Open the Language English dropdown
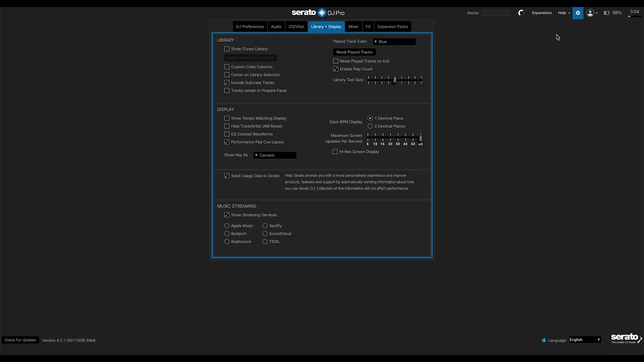Screen dimensions: 644x362 (x=585, y=340)
